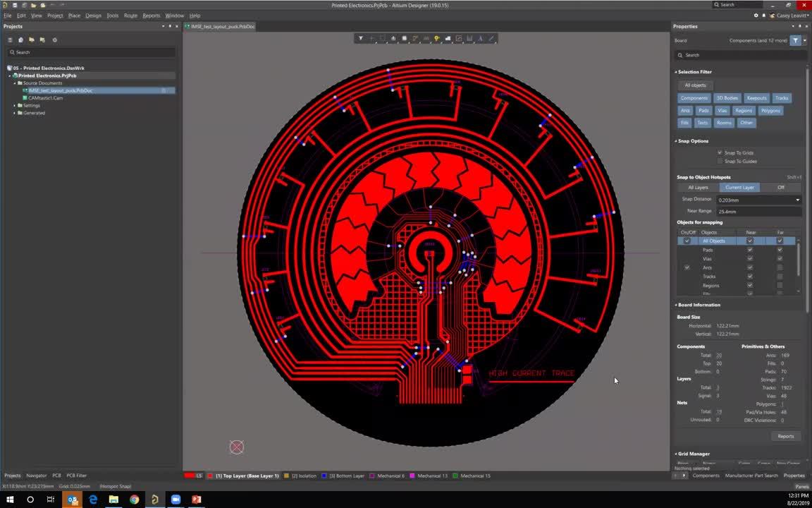
Task: Set snapping to Current Layer
Action: 739,187
